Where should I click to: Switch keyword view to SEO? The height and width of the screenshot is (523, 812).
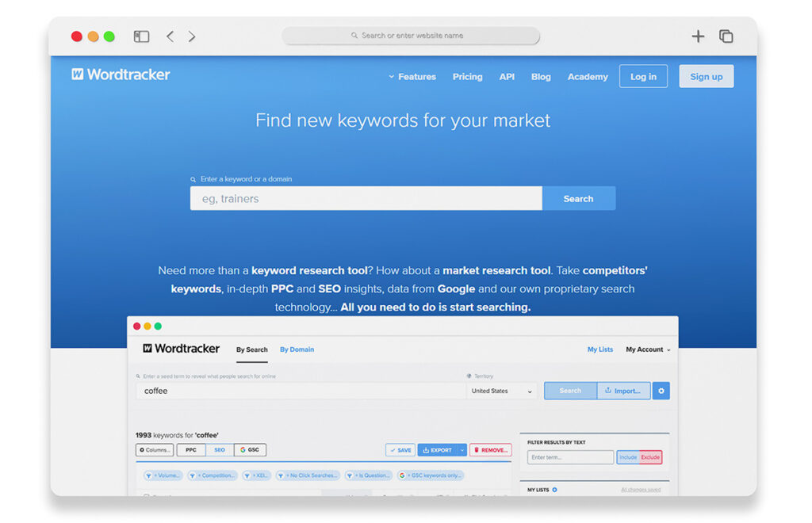(x=220, y=450)
